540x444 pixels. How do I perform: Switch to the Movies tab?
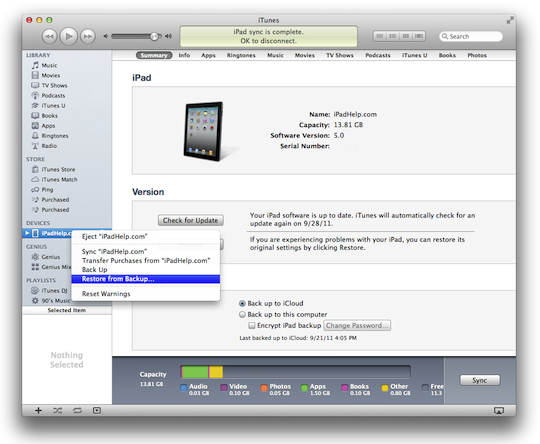pos(305,55)
